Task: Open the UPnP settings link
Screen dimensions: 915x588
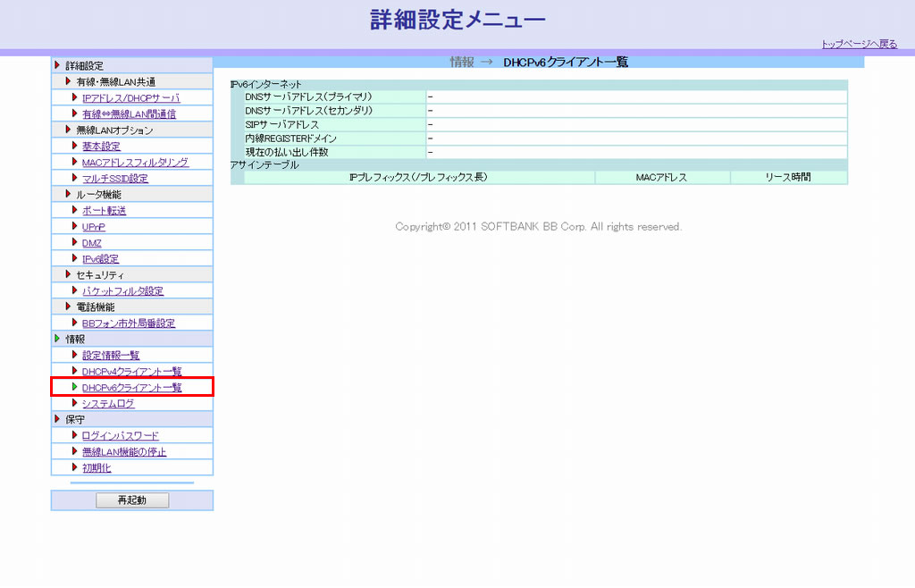Action: [x=93, y=226]
